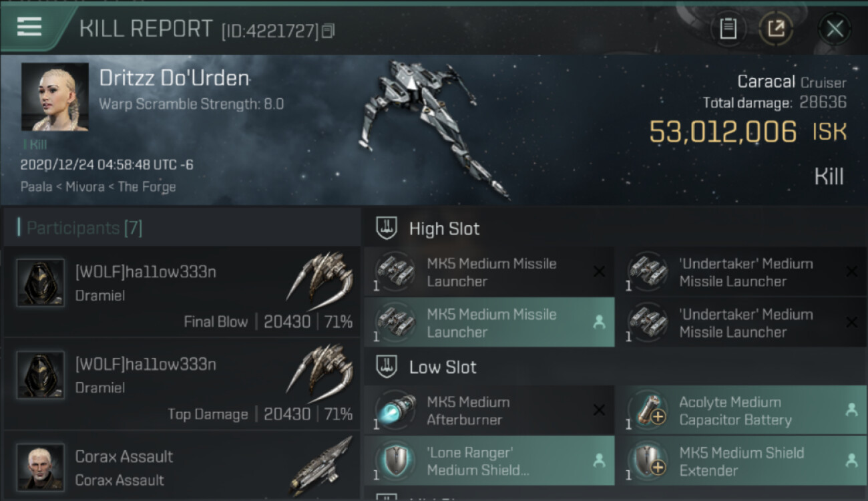Click the clipboard notes icon
The width and height of the screenshot is (868, 501).
728,28
